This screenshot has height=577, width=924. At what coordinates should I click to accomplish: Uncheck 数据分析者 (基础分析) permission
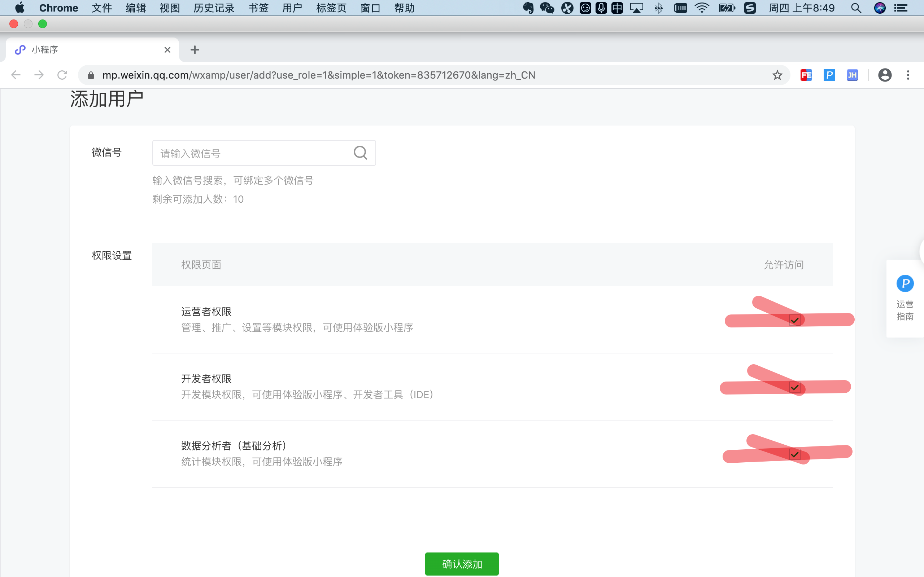click(794, 454)
